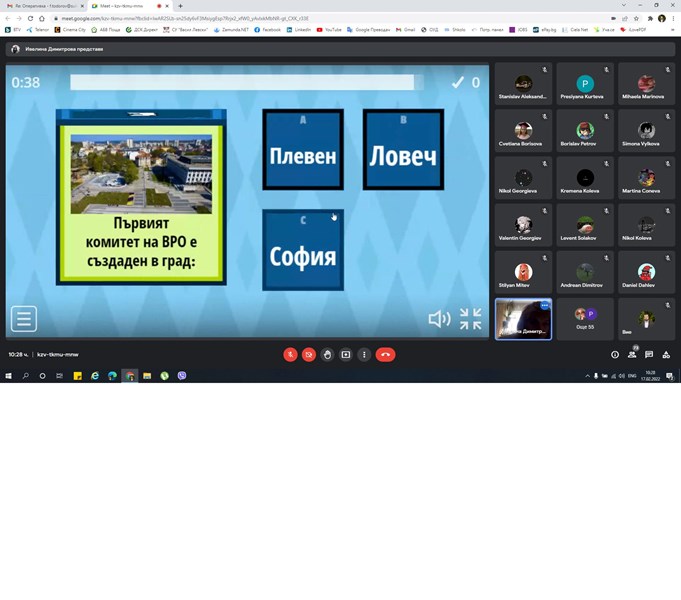Open the meeting chat panel
Screen dimensions: 681x600
pos(649,354)
